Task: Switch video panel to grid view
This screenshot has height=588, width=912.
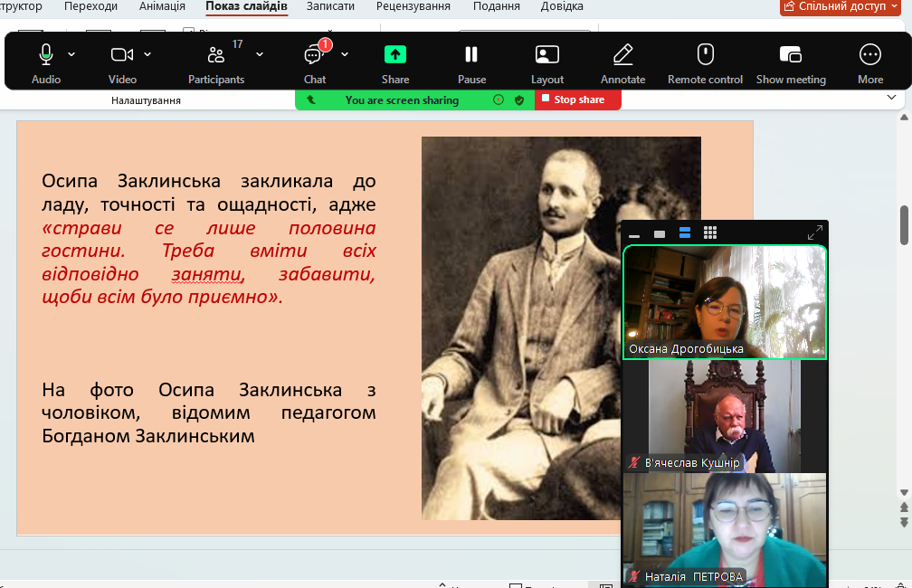Action: tap(710, 233)
